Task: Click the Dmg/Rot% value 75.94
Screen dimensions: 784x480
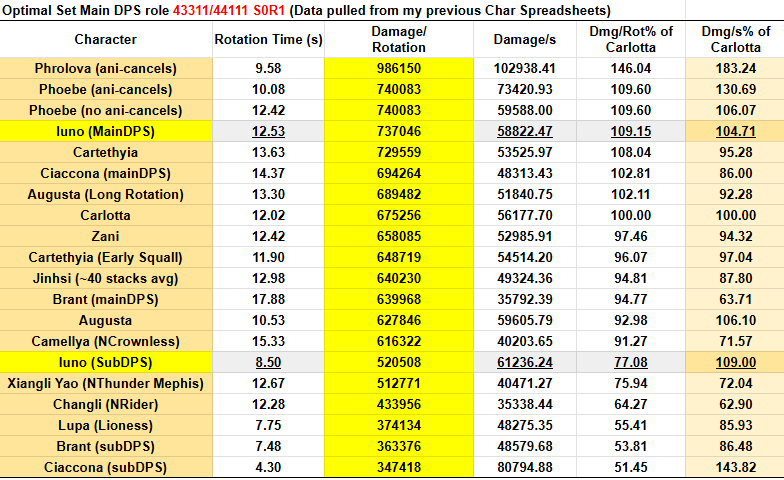Action: click(x=630, y=384)
